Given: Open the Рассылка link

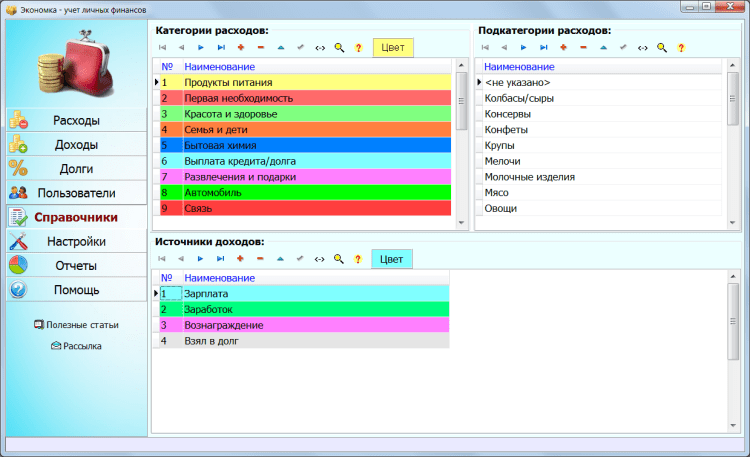Looking at the screenshot, I should click(x=77, y=346).
